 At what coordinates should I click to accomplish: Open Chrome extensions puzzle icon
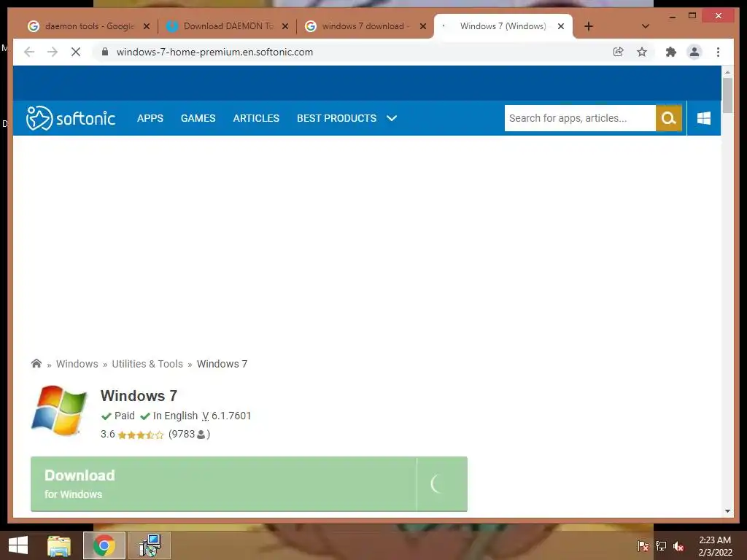pyautogui.click(x=671, y=52)
